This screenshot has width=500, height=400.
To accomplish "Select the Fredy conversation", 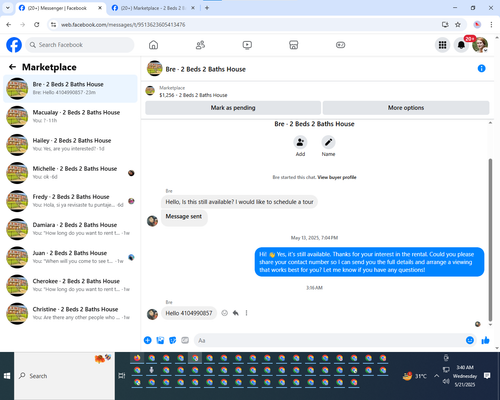I will pos(70,201).
